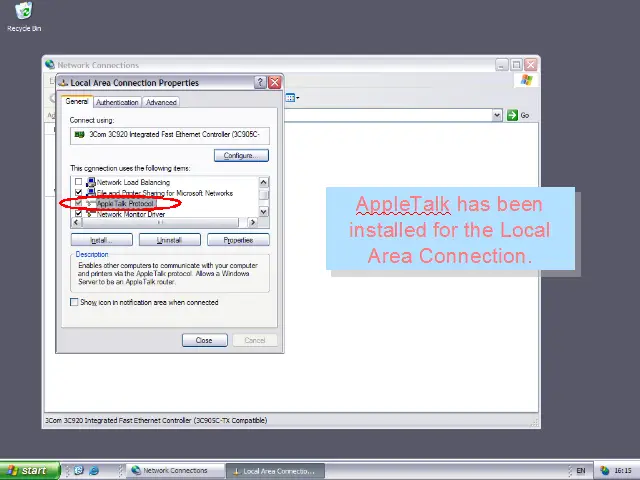Click the status bar adapter text in Network Connections
This screenshot has width=640, height=480.
pos(156,420)
